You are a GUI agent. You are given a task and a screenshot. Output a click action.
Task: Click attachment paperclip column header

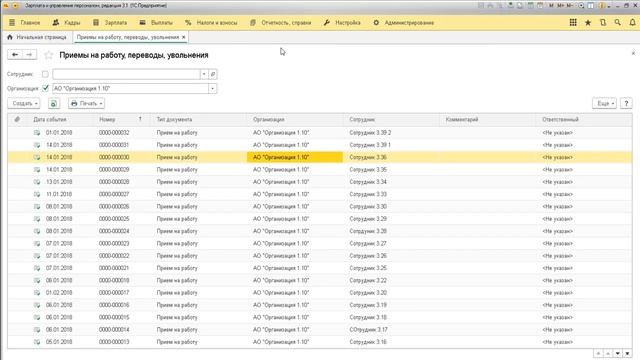[x=17, y=120]
